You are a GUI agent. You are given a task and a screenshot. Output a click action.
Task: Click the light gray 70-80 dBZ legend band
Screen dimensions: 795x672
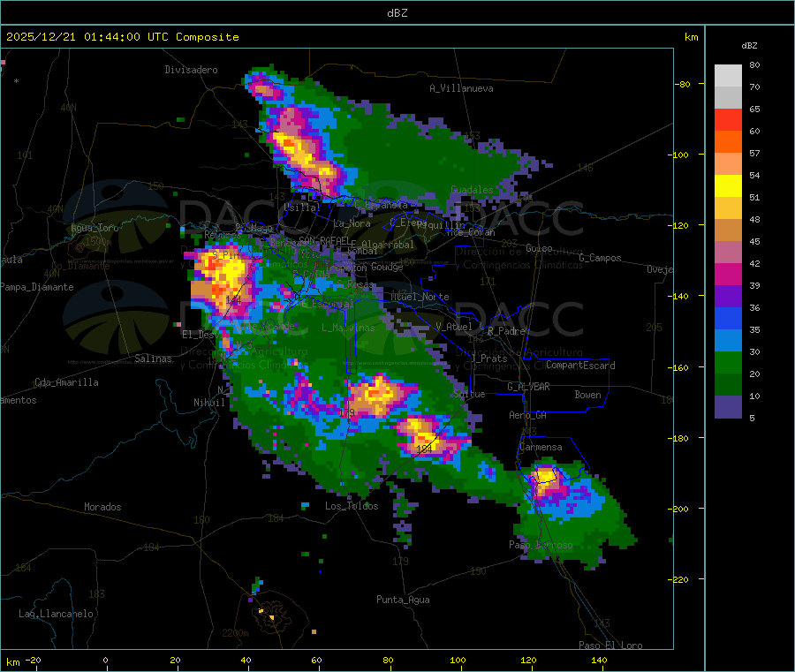[728, 76]
